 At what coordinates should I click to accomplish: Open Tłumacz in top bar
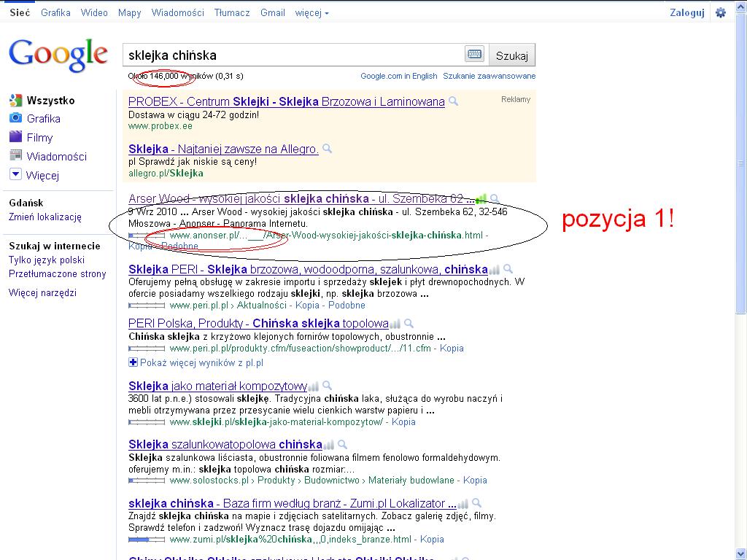click(232, 13)
